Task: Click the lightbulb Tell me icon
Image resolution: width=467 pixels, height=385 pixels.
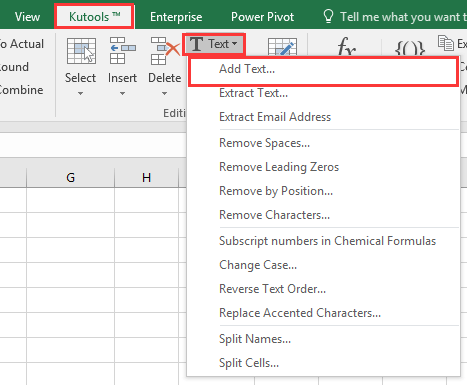Action: click(328, 16)
